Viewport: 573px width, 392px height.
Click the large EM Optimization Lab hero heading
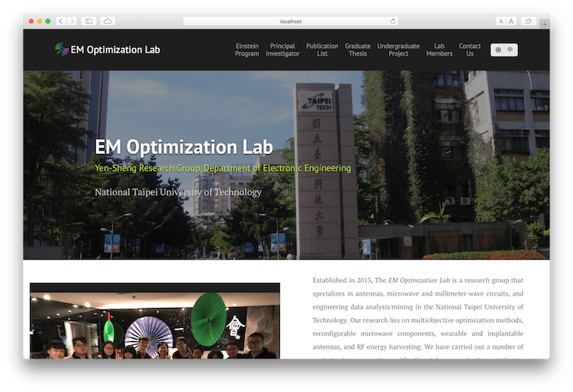point(184,146)
